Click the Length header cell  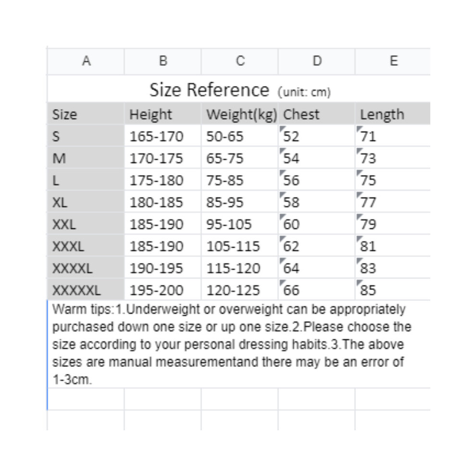pos(393,114)
